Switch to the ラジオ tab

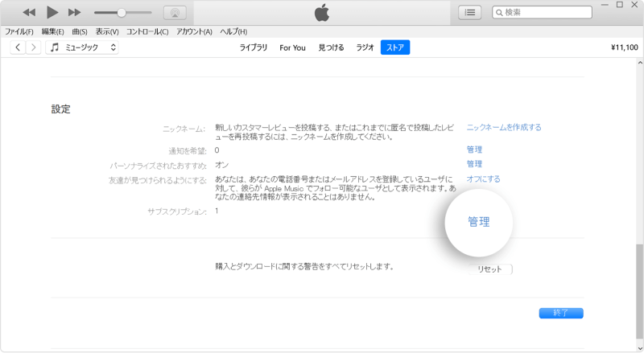365,47
